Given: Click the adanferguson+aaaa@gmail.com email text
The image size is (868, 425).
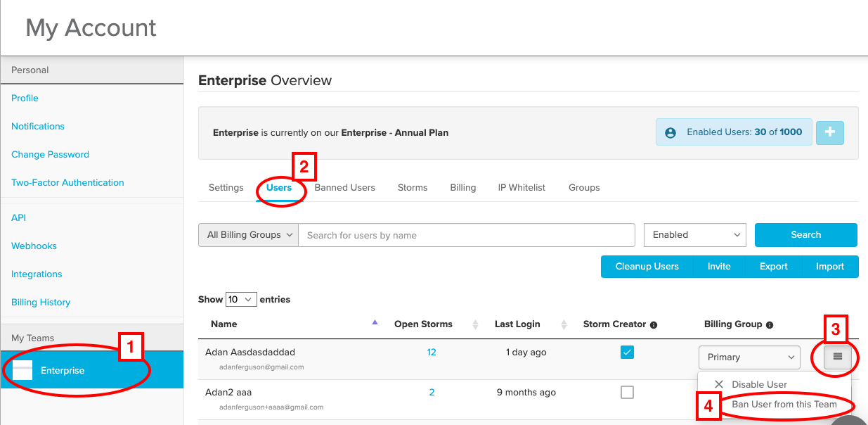Looking at the screenshot, I should (271, 407).
